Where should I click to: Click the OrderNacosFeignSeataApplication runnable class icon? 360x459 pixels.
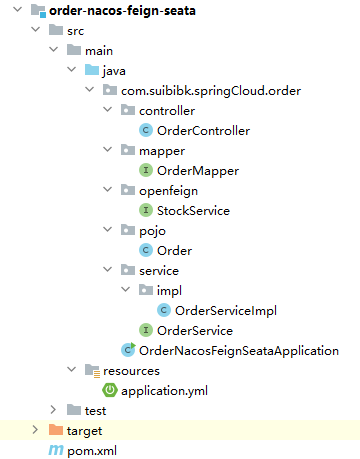coord(128,350)
